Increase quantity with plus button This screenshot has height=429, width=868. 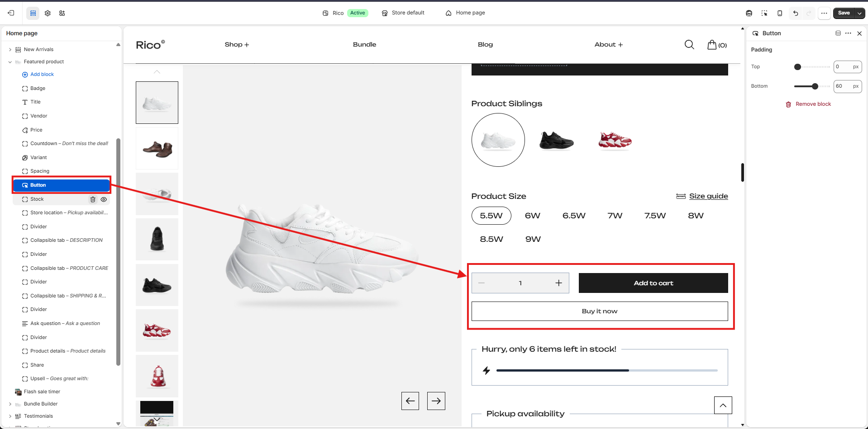[559, 283]
